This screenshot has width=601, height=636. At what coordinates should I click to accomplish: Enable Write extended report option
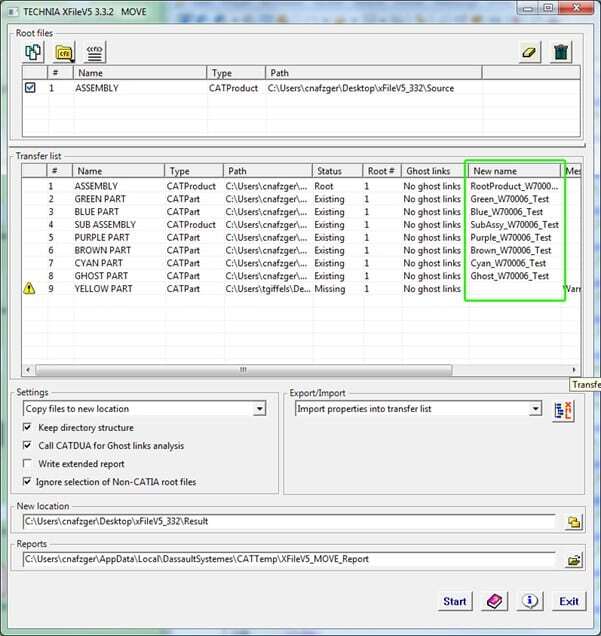coord(28,464)
